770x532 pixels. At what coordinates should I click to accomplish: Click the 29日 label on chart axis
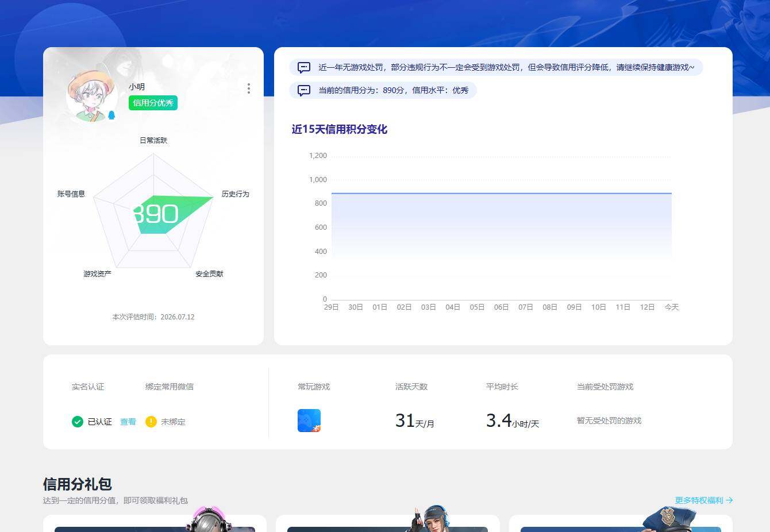332,307
